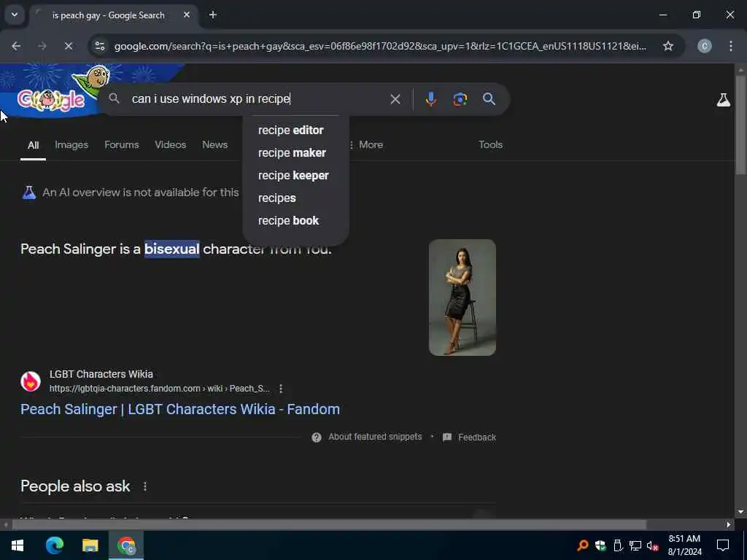Click highlighted word 'bisexual'
This screenshot has width=747, height=560.
click(172, 249)
